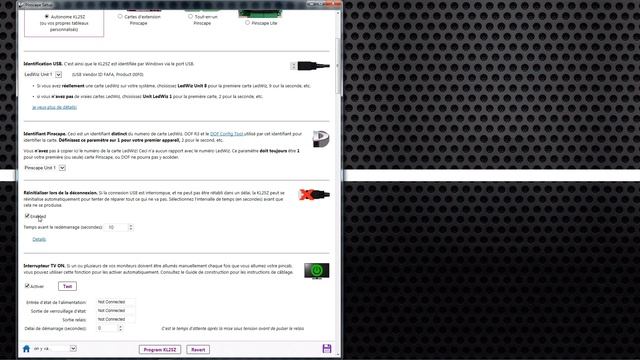Click the Program KL25Z button
640x360 pixels.
(160, 350)
